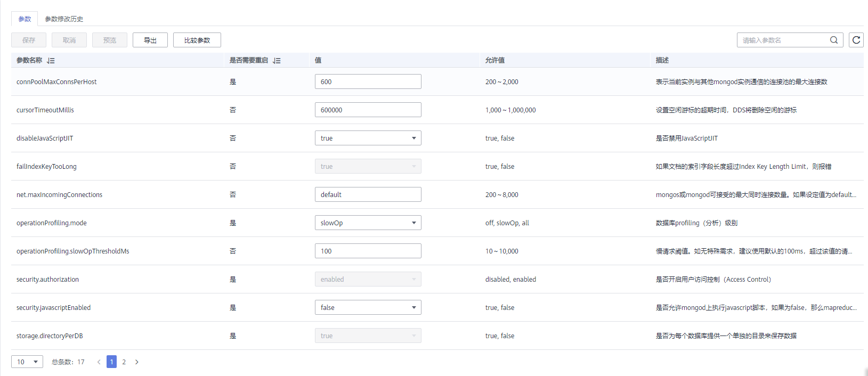Click net.maxIncomingConnections default value field
Image resolution: width=868 pixels, height=376 pixels.
pyautogui.click(x=368, y=195)
